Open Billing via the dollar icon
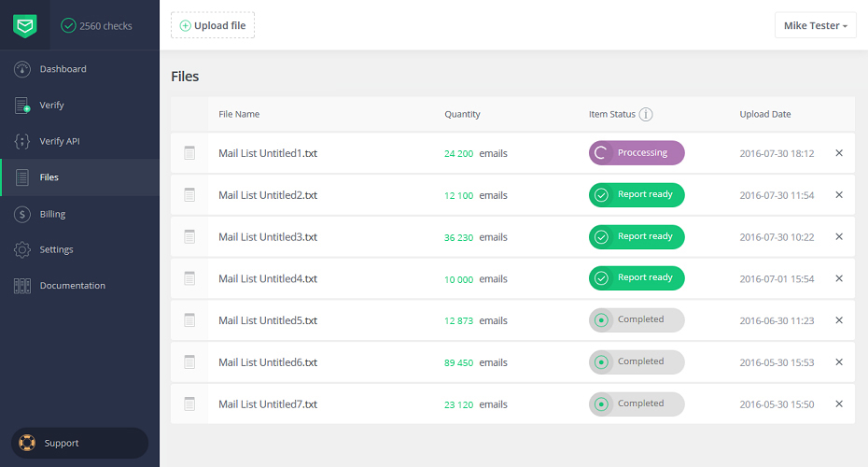The height and width of the screenshot is (467, 868). (22, 214)
